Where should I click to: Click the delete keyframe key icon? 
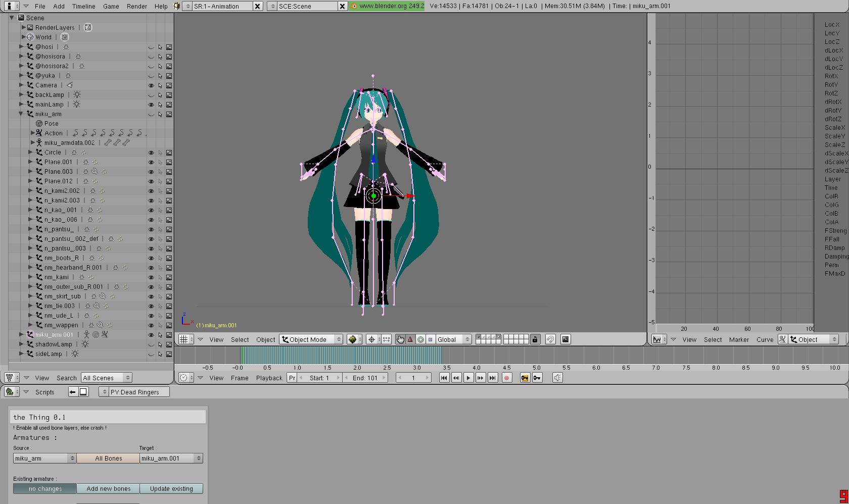point(537,378)
